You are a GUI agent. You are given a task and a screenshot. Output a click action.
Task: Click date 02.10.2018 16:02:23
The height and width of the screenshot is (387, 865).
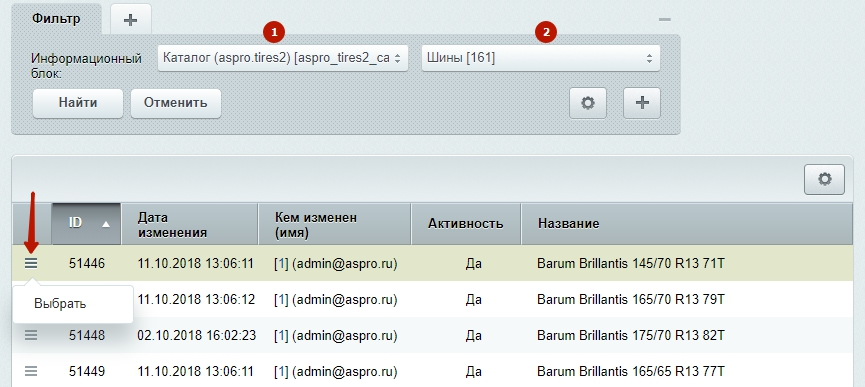coord(196,335)
